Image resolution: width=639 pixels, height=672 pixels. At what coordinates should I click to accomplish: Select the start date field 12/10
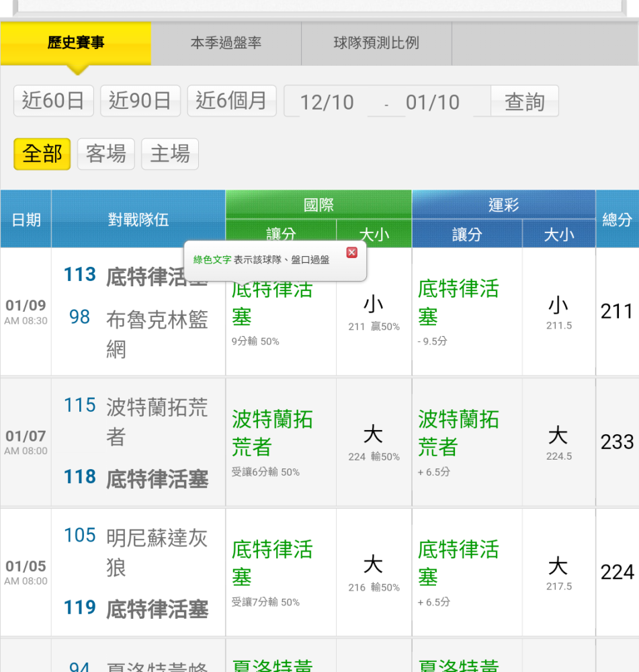pos(327,102)
